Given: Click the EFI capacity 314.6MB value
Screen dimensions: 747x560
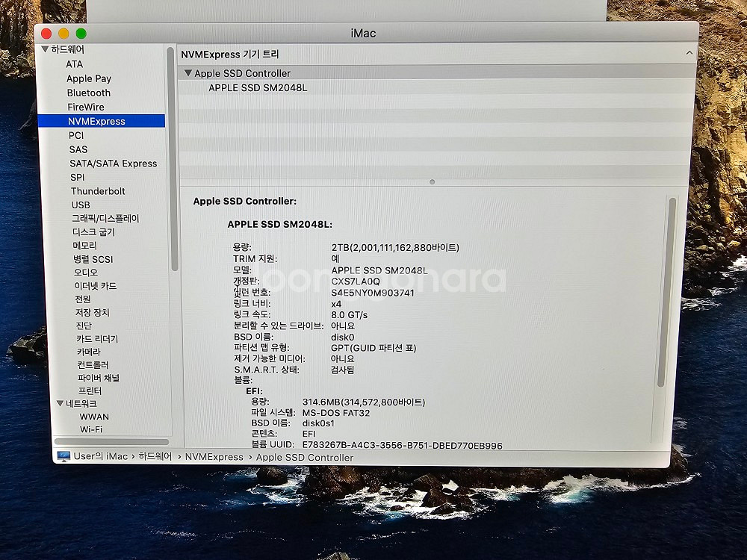Looking at the screenshot, I should (364, 402).
